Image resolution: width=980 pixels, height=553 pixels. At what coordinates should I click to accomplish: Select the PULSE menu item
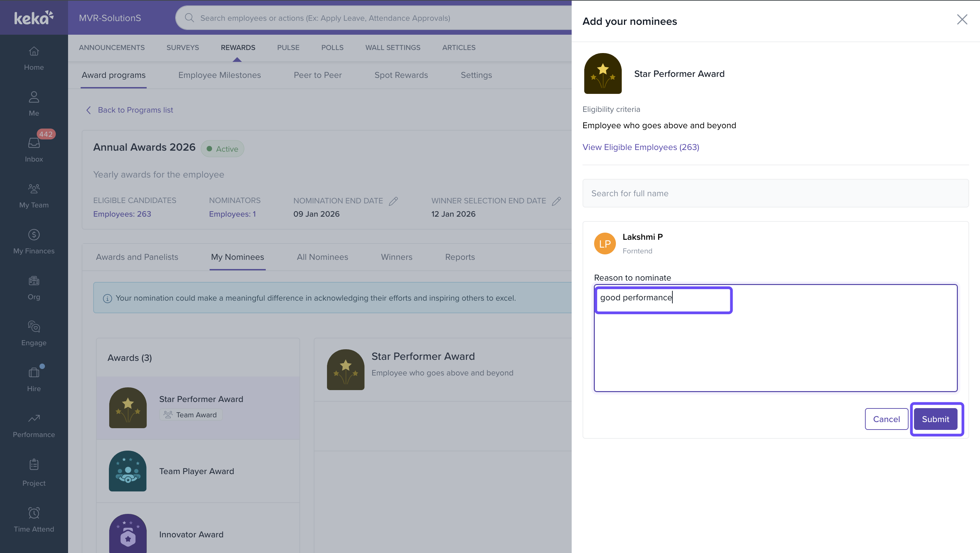click(x=288, y=48)
